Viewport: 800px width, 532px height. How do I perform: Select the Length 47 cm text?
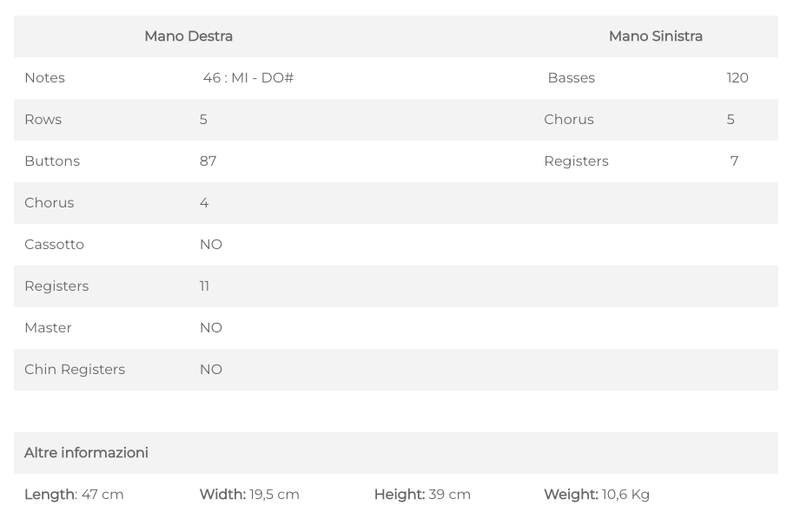75,495
